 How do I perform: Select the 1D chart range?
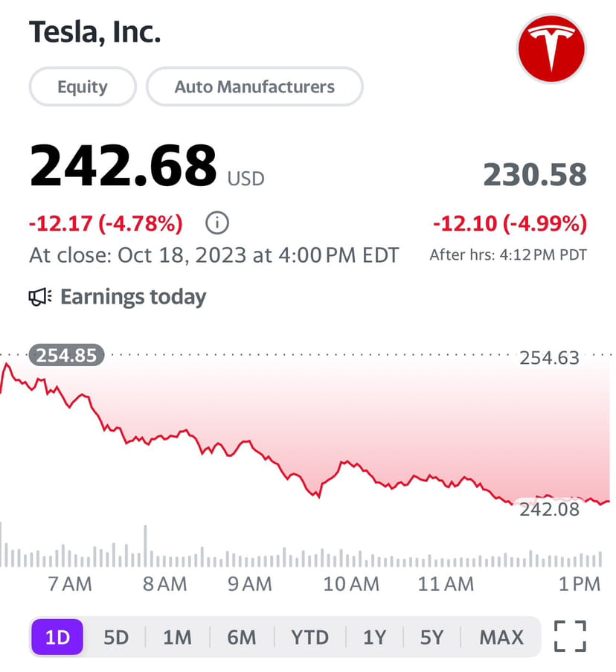57,637
